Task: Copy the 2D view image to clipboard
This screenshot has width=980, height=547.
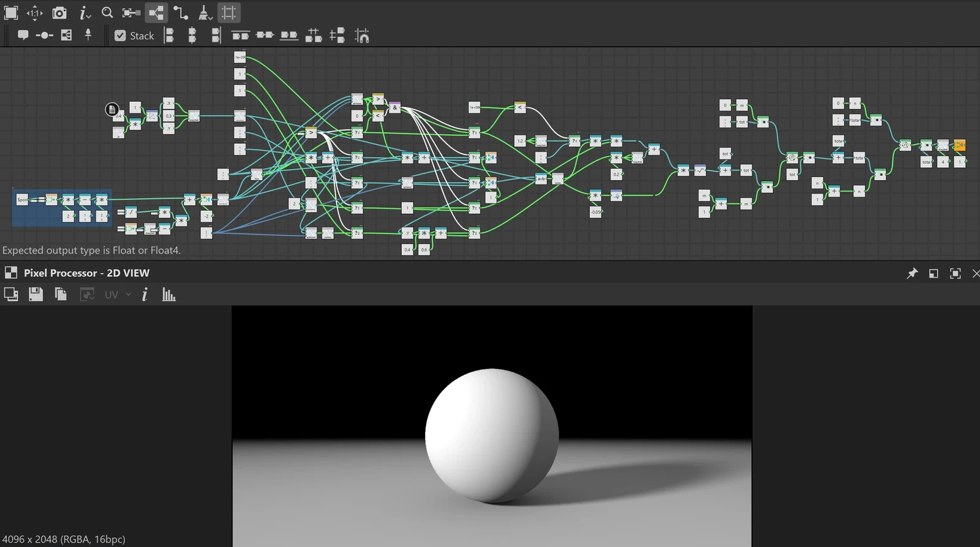Action: 61,295
